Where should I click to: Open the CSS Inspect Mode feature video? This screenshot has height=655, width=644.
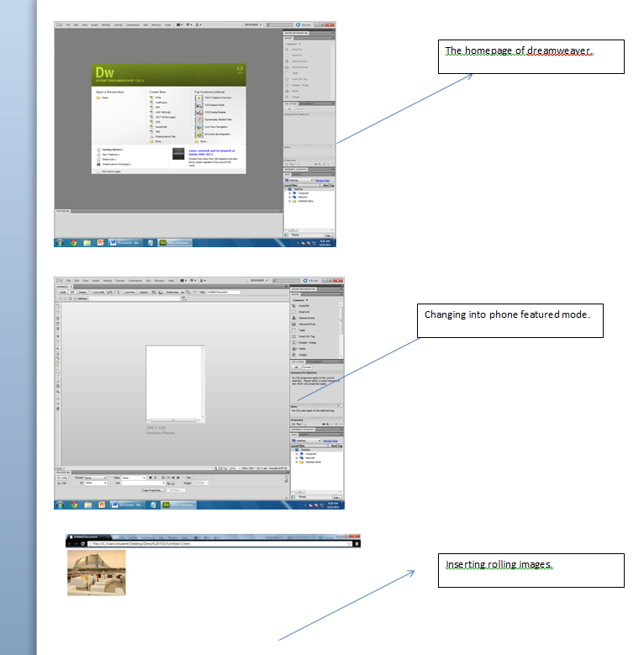[x=210, y=105]
